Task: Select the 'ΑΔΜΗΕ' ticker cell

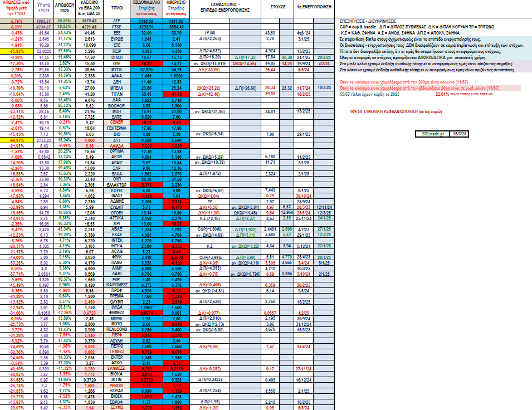Action: coord(117,202)
